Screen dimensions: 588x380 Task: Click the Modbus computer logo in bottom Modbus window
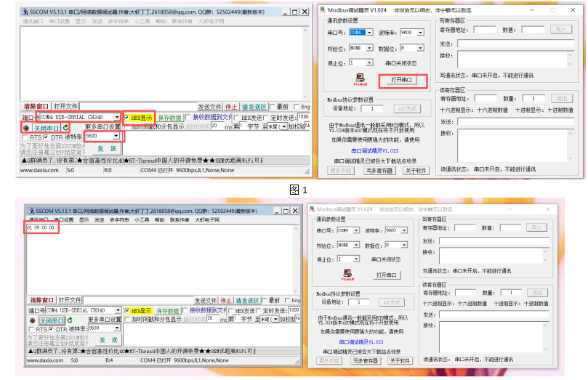349,275
